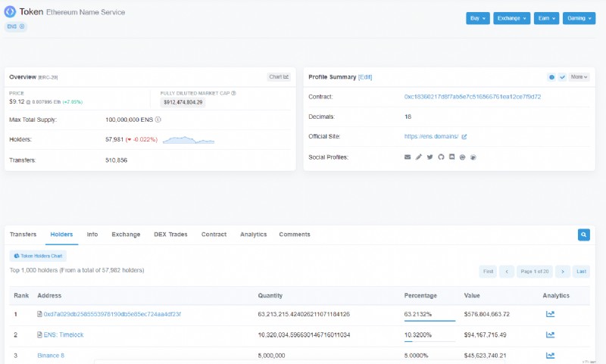Dismiss the ENS tag with its x icon
The width and height of the screenshot is (606, 364).
pos(22,26)
